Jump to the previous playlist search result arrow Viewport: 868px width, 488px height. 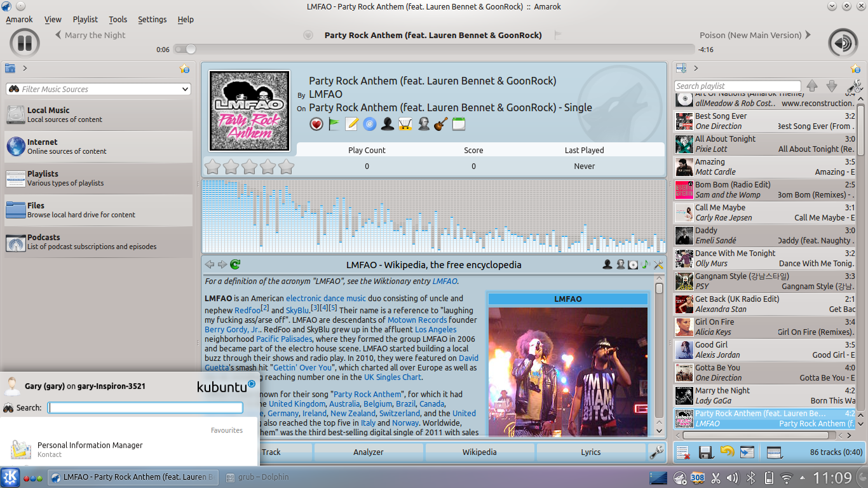point(812,86)
